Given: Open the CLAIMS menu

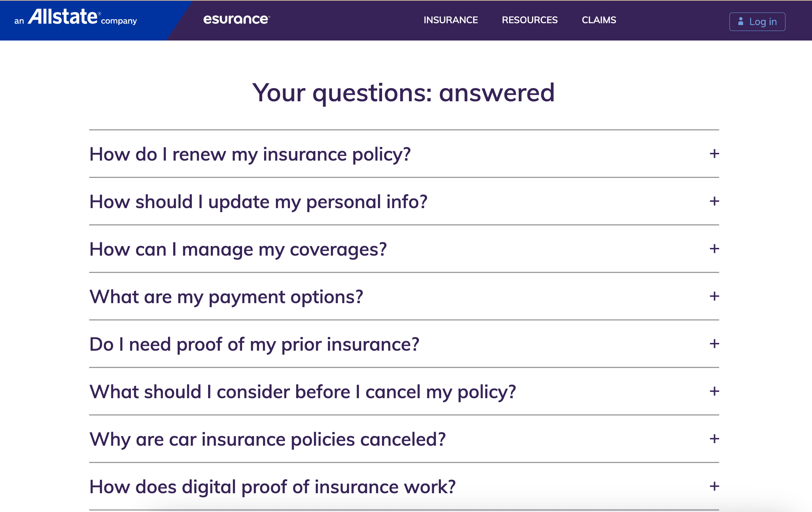Looking at the screenshot, I should coord(599,20).
